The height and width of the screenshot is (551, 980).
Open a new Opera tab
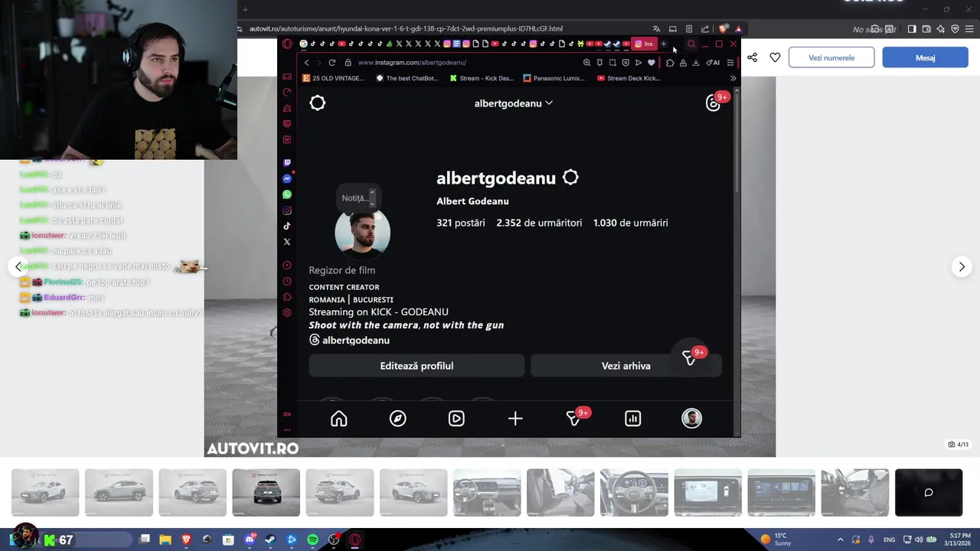pos(664,44)
